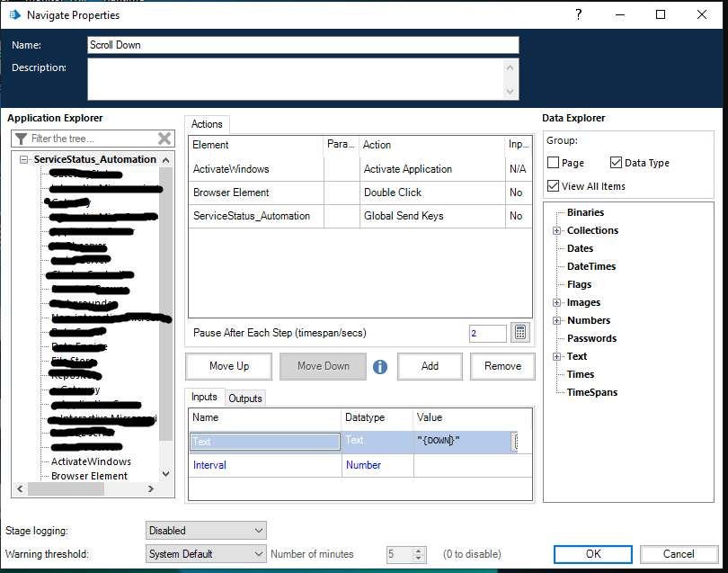Screen dimensions: 728x573
Task: Uncheck View All Items checkbox
Action: pos(554,186)
